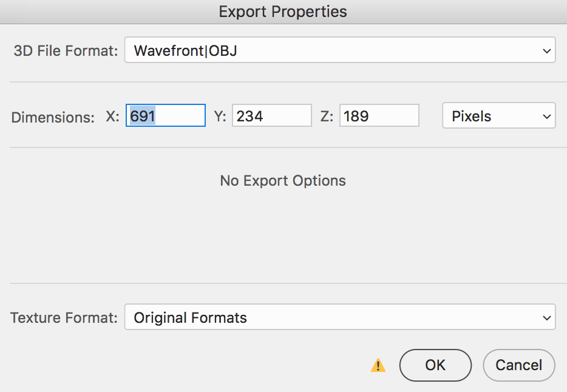Select the Z dimension field showing 189
The height and width of the screenshot is (392, 567).
pyautogui.click(x=379, y=116)
